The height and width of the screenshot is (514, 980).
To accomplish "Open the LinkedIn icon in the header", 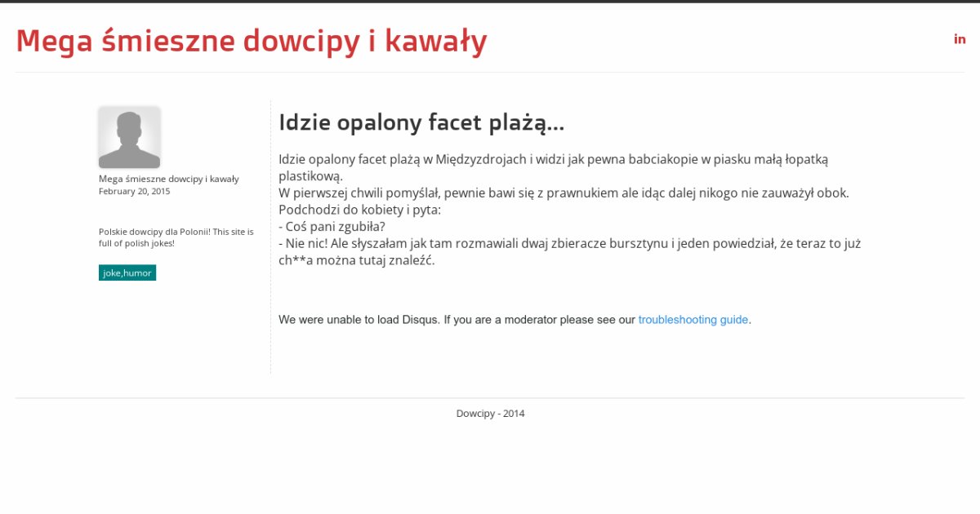I will 960,39.
